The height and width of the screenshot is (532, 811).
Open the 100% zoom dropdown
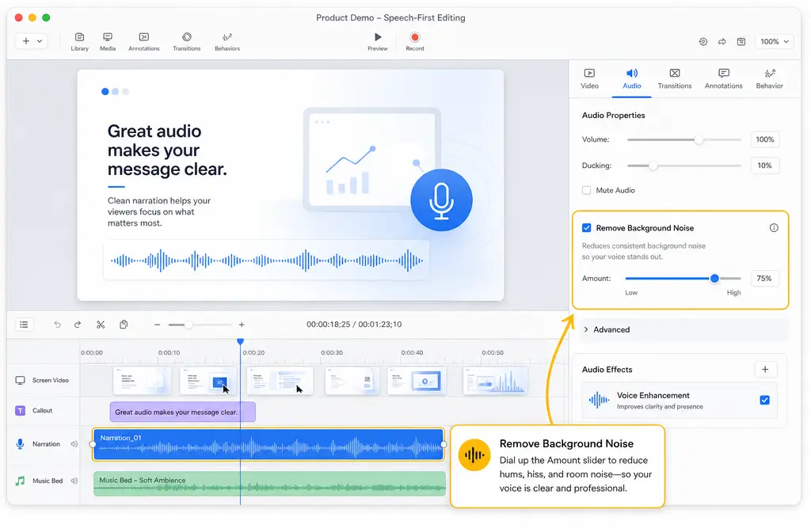[775, 41]
